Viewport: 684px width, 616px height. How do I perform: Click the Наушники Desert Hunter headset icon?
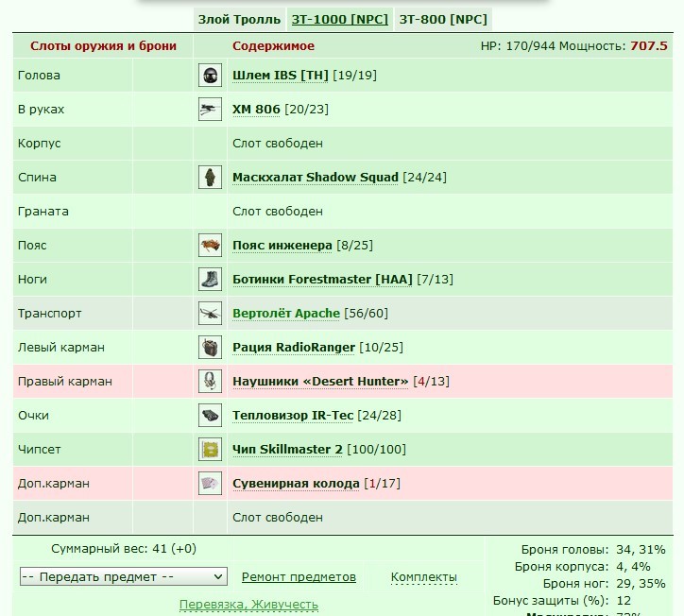(x=211, y=382)
